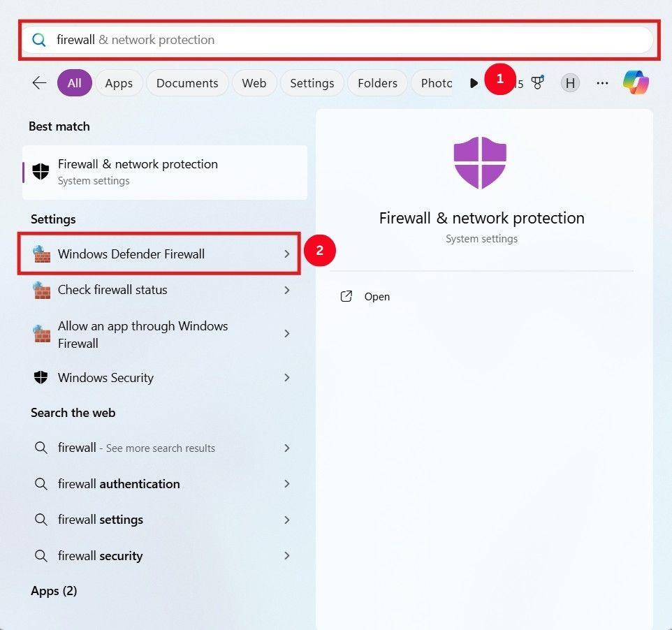Screen dimensions: 672x630
Task: Click the Apps (2) section heading
Action: coord(54,591)
